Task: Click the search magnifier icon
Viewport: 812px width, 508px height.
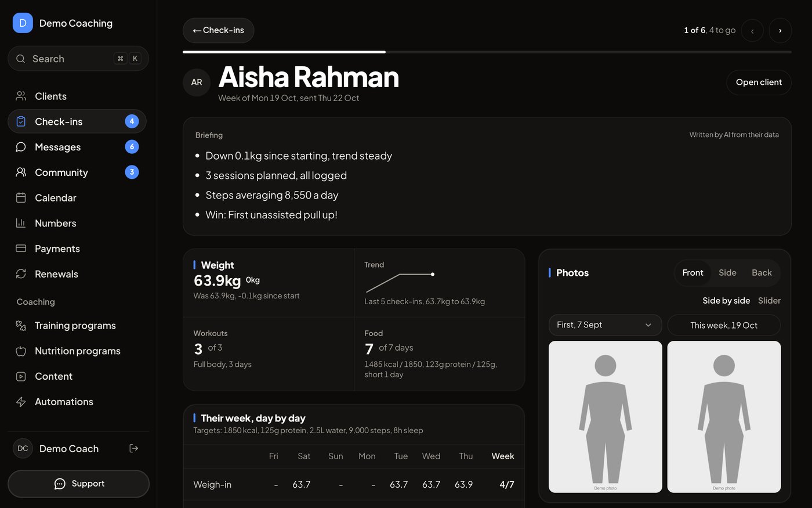Action: click(21, 59)
